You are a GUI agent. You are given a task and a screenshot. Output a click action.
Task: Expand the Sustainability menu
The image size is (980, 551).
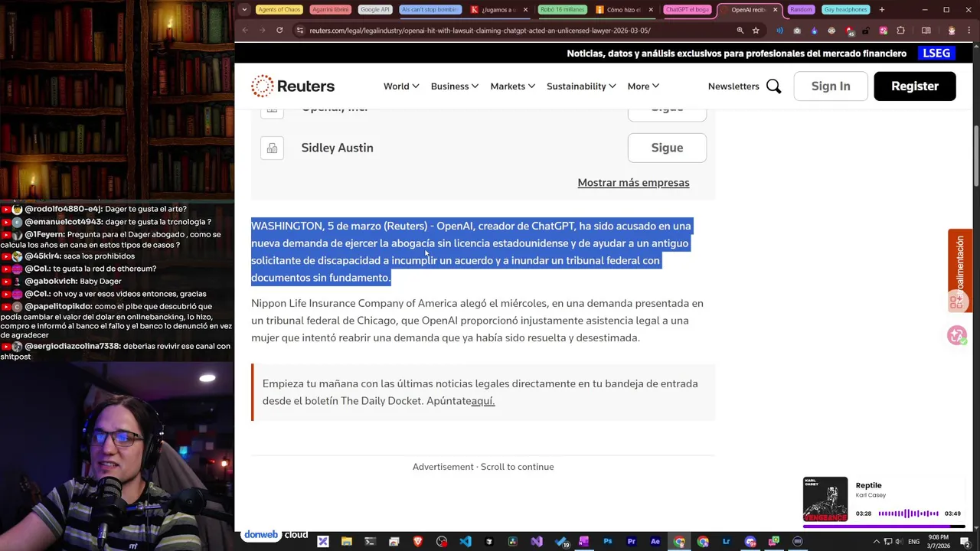[581, 86]
